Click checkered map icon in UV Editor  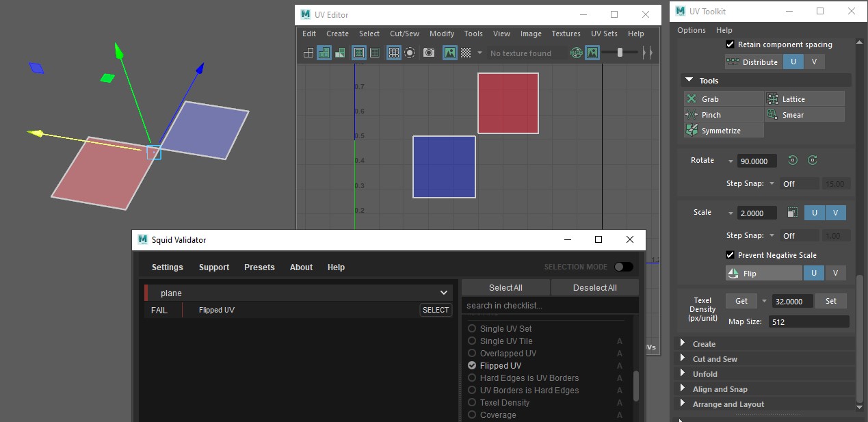[466, 53]
